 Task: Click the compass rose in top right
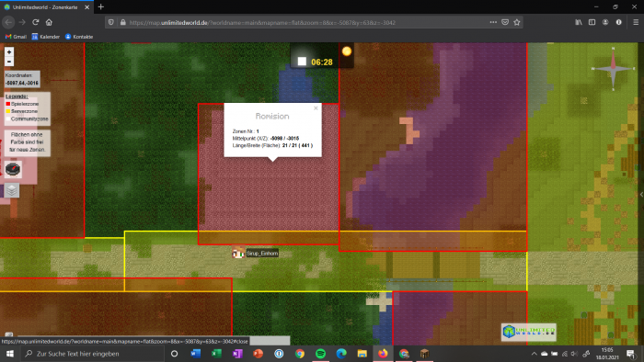pyautogui.click(x=614, y=69)
